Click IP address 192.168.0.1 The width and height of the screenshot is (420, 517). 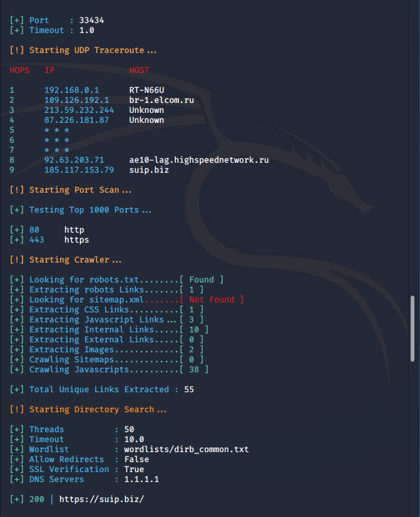click(72, 90)
